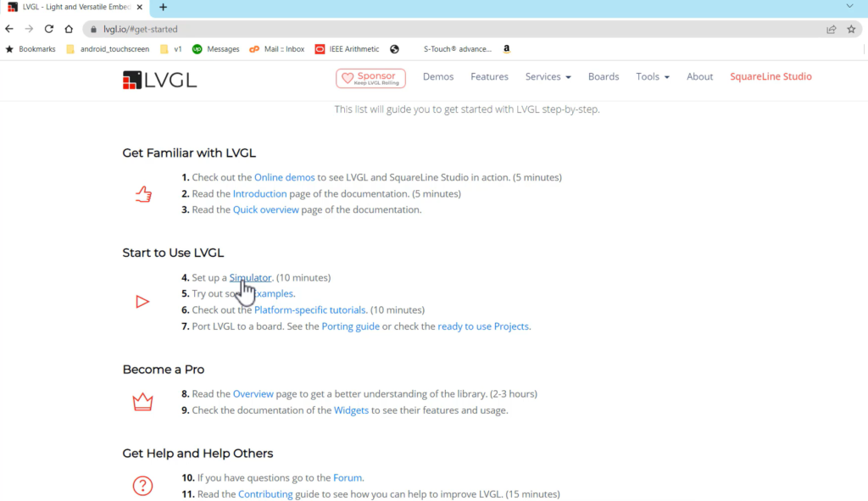Reload the page with the refresh icon

[x=48, y=29]
